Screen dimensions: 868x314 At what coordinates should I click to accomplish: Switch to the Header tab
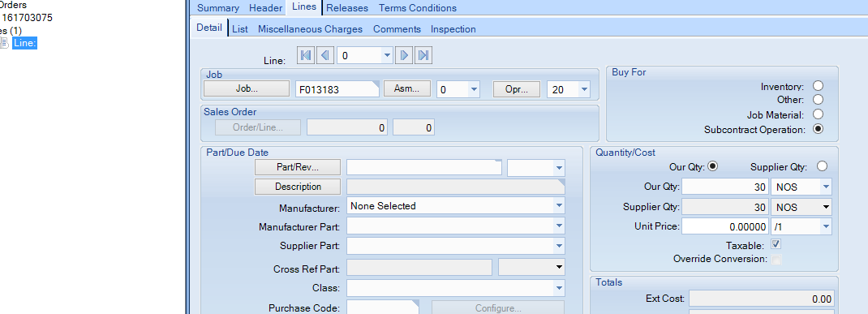click(x=265, y=8)
